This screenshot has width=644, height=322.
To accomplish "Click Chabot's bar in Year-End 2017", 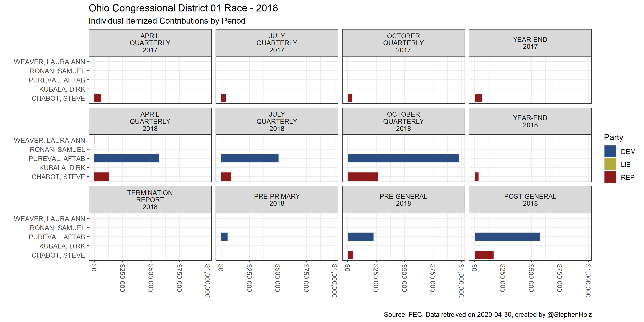I will point(478,98).
